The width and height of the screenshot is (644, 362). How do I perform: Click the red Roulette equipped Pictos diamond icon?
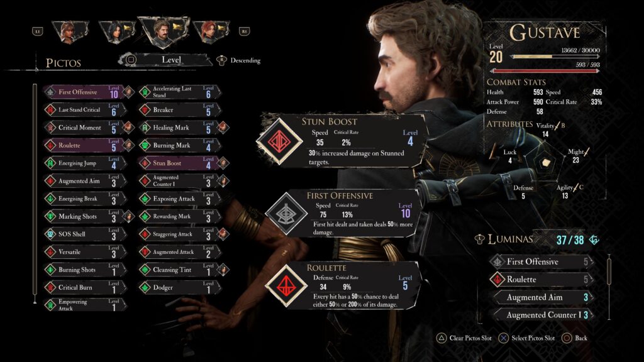[x=286, y=286]
